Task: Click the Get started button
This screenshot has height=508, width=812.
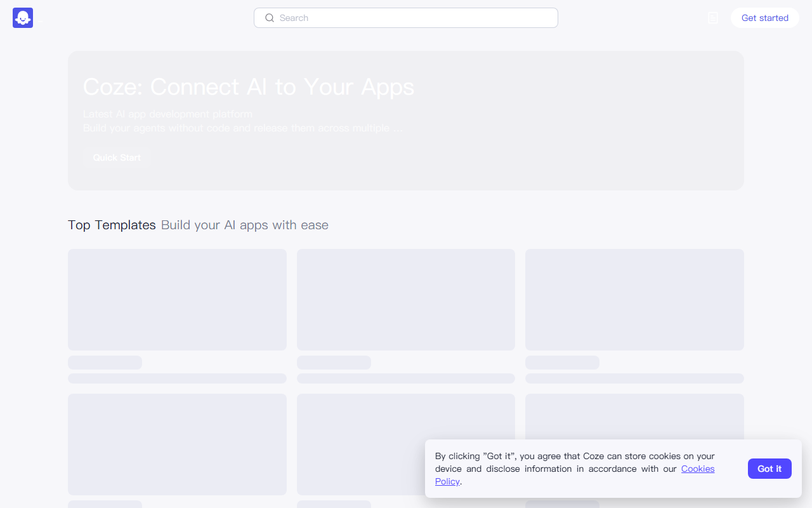Action: pos(765,18)
